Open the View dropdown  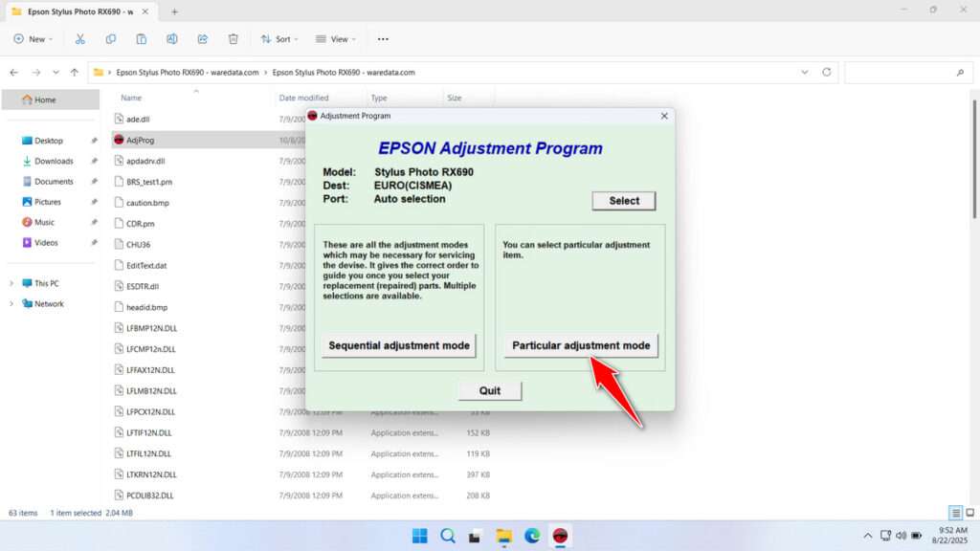[x=336, y=38]
